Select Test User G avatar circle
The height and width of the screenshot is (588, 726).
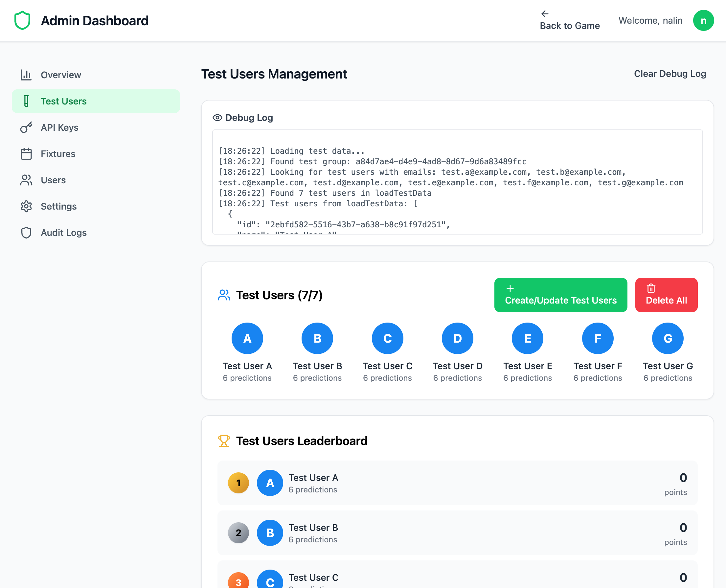tap(668, 338)
